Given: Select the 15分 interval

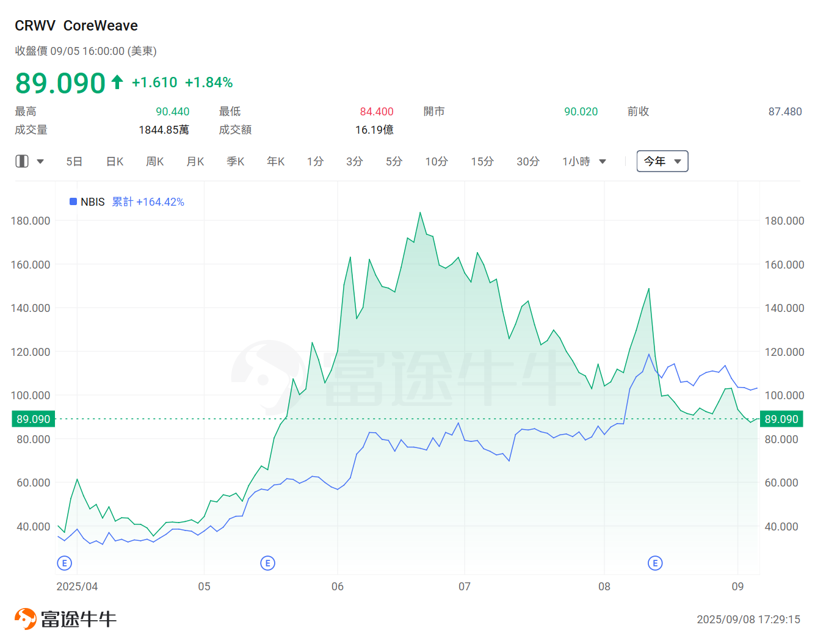Looking at the screenshot, I should [x=482, y=161].
